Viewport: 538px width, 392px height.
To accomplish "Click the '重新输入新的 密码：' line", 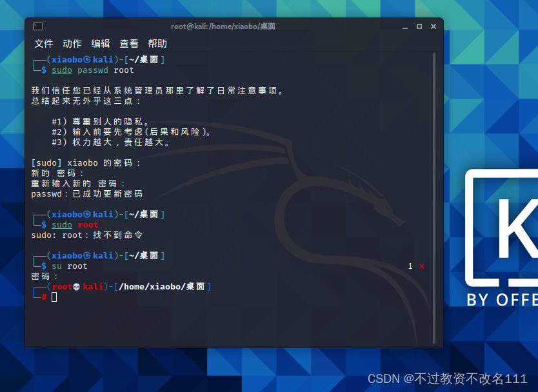I will click(78, 184).
